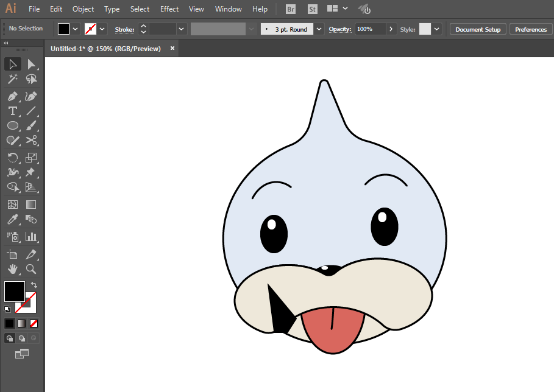Swap fill and stroke colors
This screenshot has width=554, height=392.
34,285
